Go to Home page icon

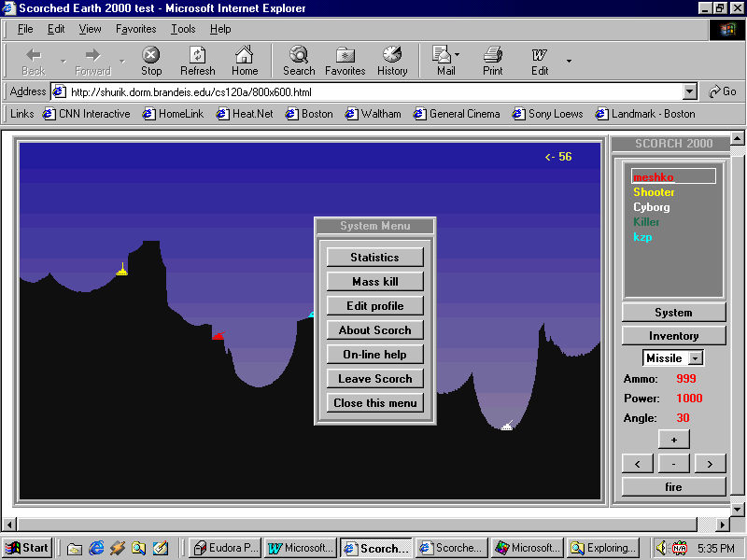[x=245, y=56]
